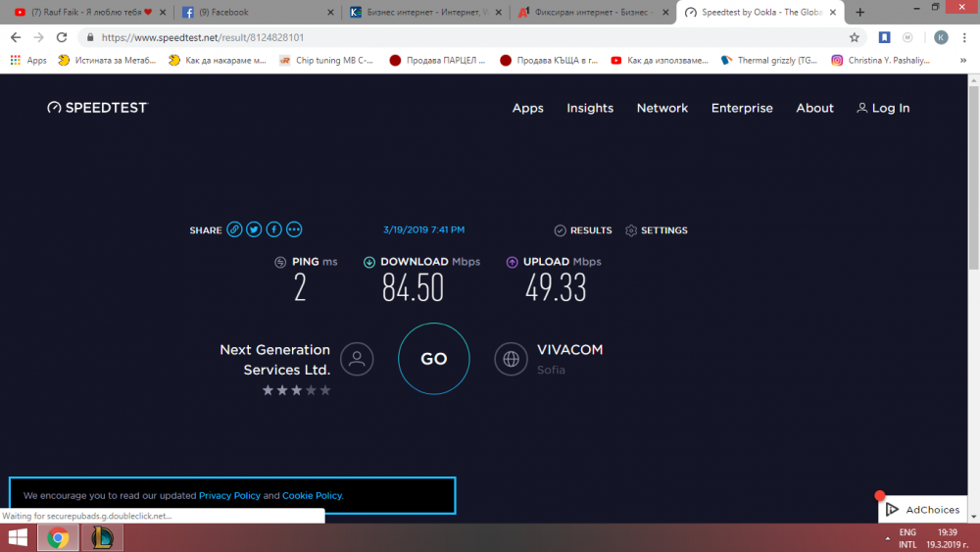Open the Apps bookmarks shortcut
This screenshot has width=980, height=552.
[x=28, y=60]
